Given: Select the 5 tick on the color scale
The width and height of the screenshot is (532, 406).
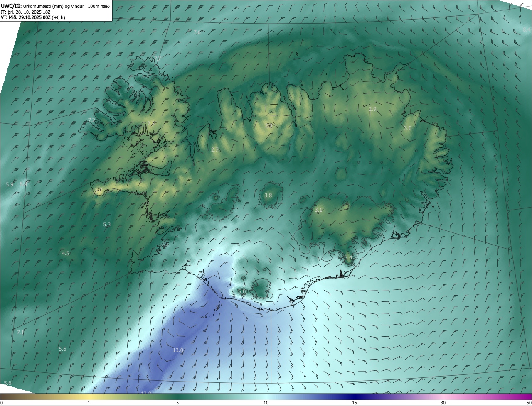Looking at the screenshot, I should coord(177,403).
